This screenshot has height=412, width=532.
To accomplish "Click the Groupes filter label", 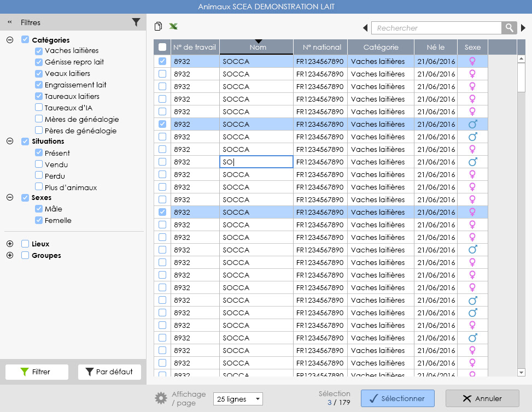I will tap(46, 255).
